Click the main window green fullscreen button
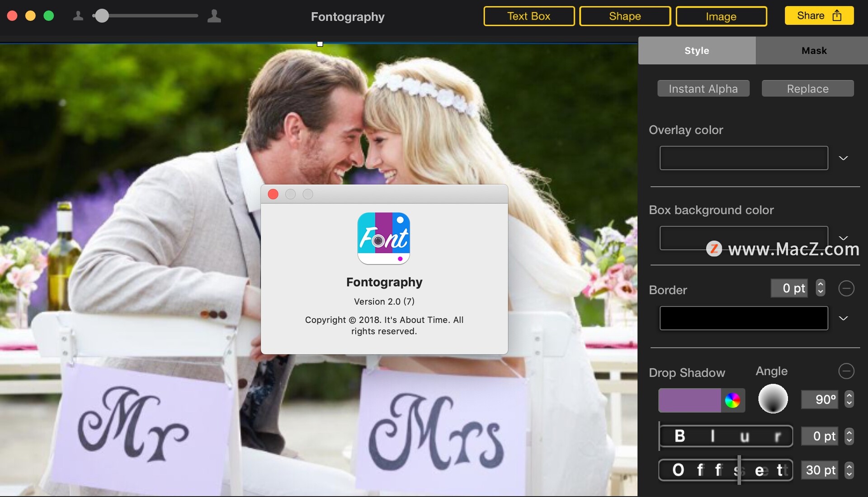 (x=49, y=16)
